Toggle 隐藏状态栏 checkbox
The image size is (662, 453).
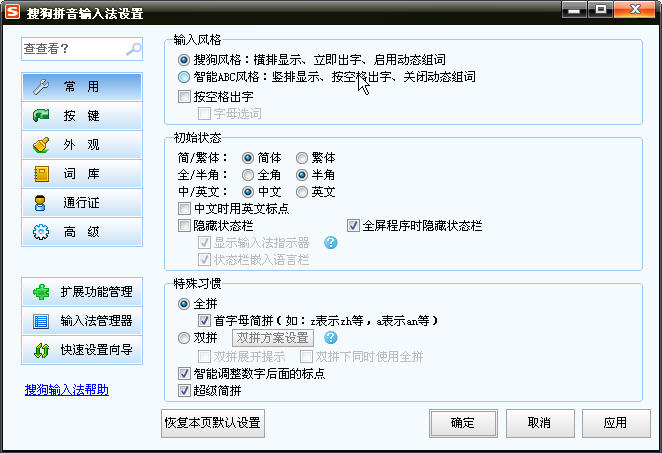(x=184, y=225)
